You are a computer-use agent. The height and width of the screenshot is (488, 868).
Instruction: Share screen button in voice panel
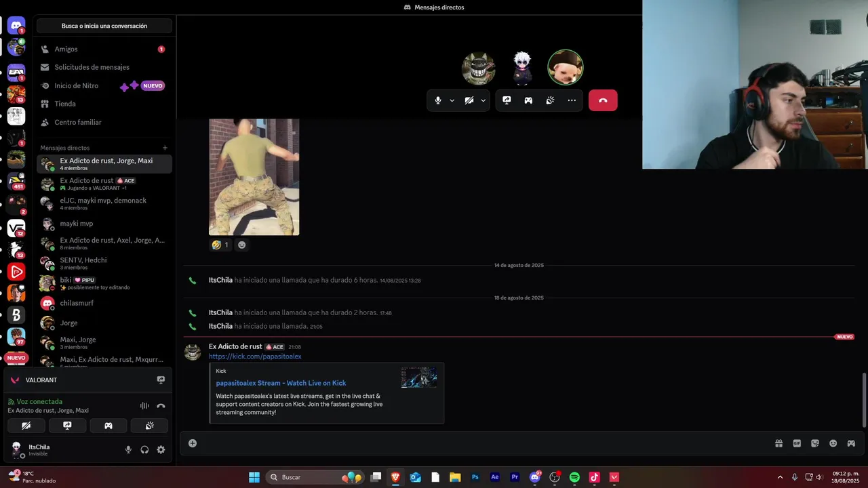[67, 426]
